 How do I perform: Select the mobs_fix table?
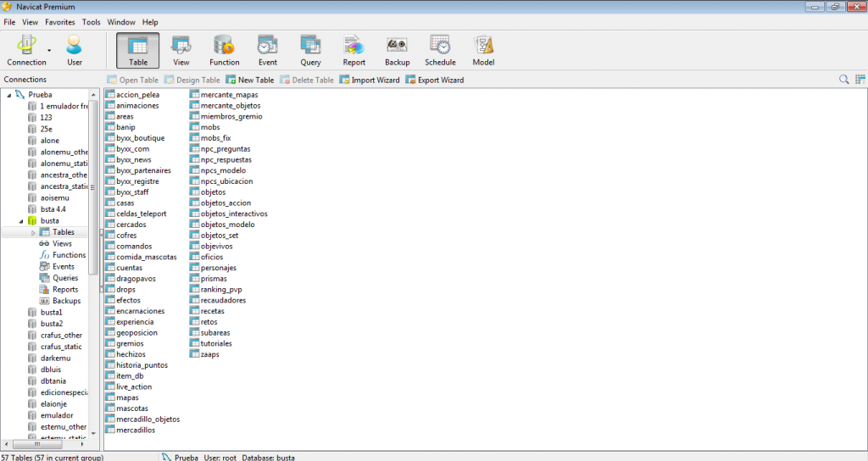tap(211, 138)
